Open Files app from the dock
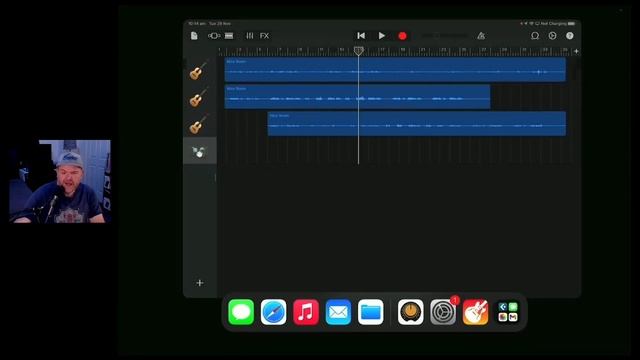The image size is (640, 360). (371, 312)
